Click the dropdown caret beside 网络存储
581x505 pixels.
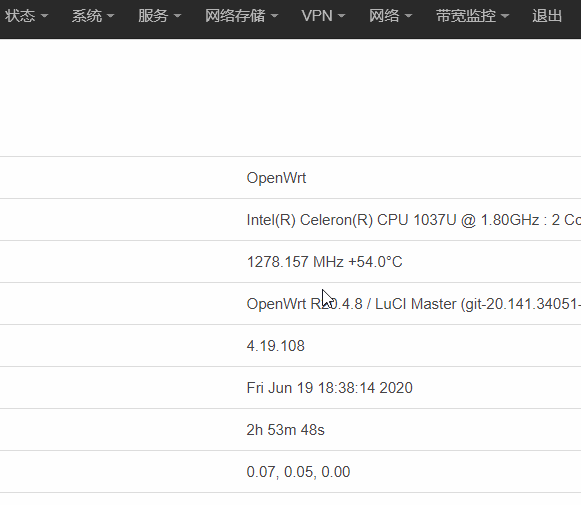coord(274,16)
